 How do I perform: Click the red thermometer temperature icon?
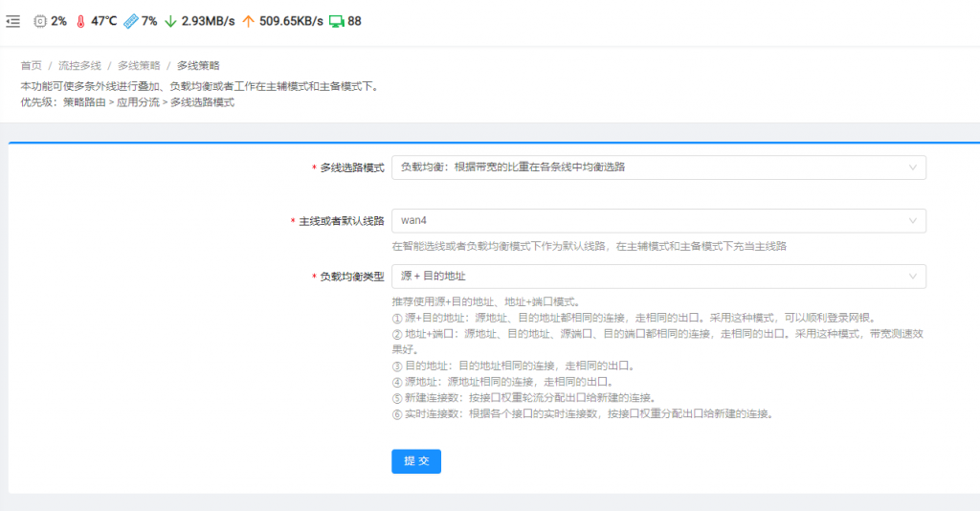tap(80, 20)
